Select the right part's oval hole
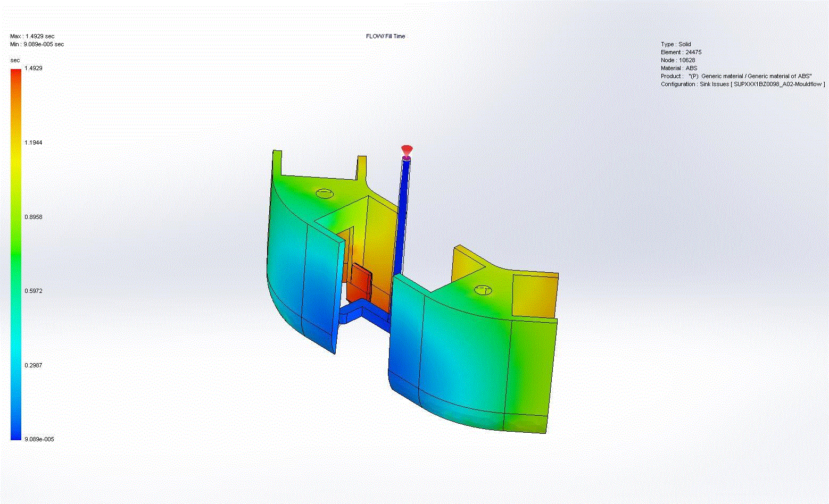This screenshot has width=829, height=504. point(483,290)
